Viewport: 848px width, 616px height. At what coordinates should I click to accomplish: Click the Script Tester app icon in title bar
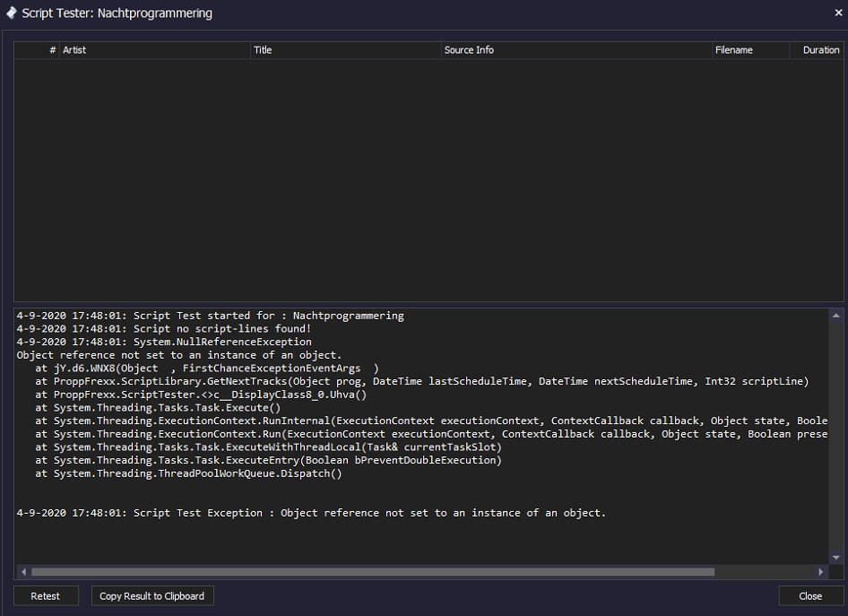click(x=12, y=13)
